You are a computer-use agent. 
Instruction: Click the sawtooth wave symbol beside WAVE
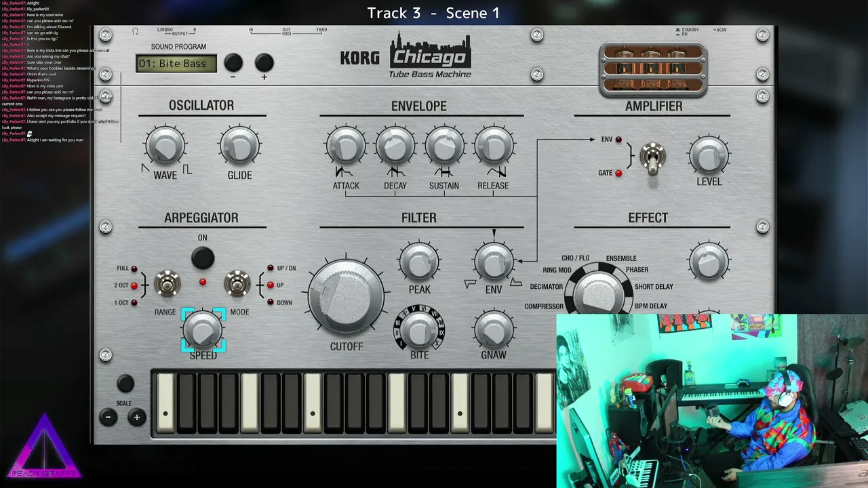tap(145, 168)
